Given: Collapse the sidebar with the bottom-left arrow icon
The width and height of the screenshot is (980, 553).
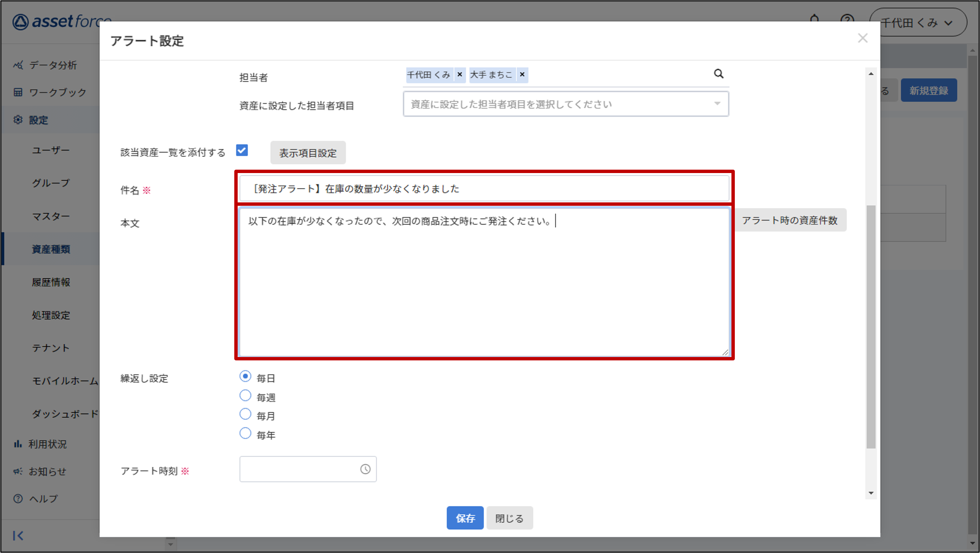Looking at the screenshot, I should tap(18, 535).
